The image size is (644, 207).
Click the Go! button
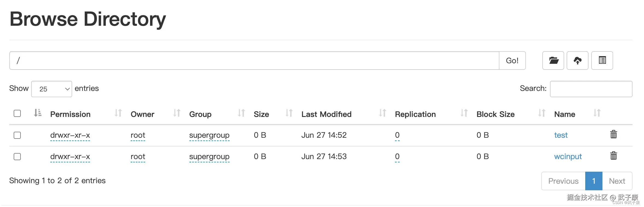click(512, 61)
